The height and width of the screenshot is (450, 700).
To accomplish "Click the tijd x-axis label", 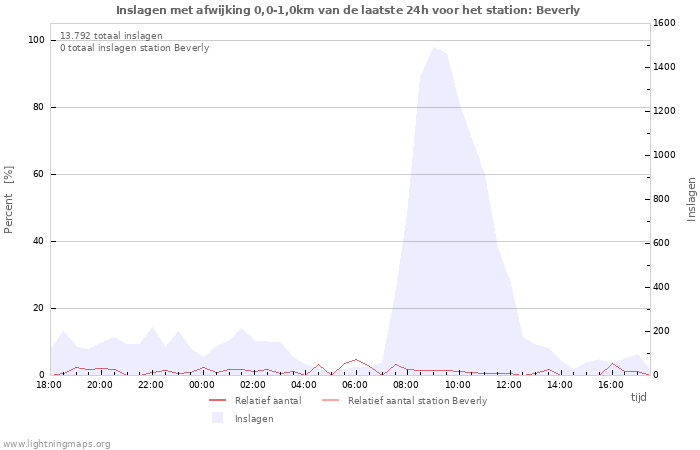I will coord(638,397).
